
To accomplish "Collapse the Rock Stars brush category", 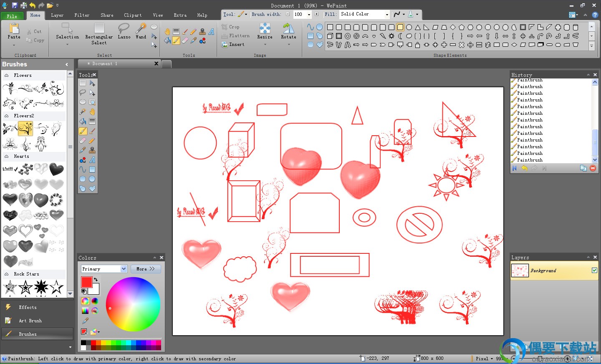I will pos(7,274).
